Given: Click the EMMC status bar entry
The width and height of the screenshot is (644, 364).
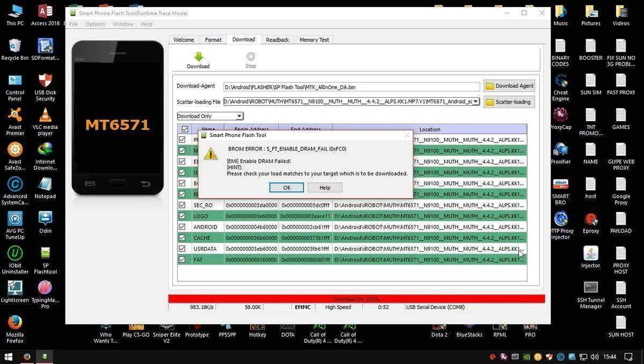Looking at the screenshot, I should 302,307.
